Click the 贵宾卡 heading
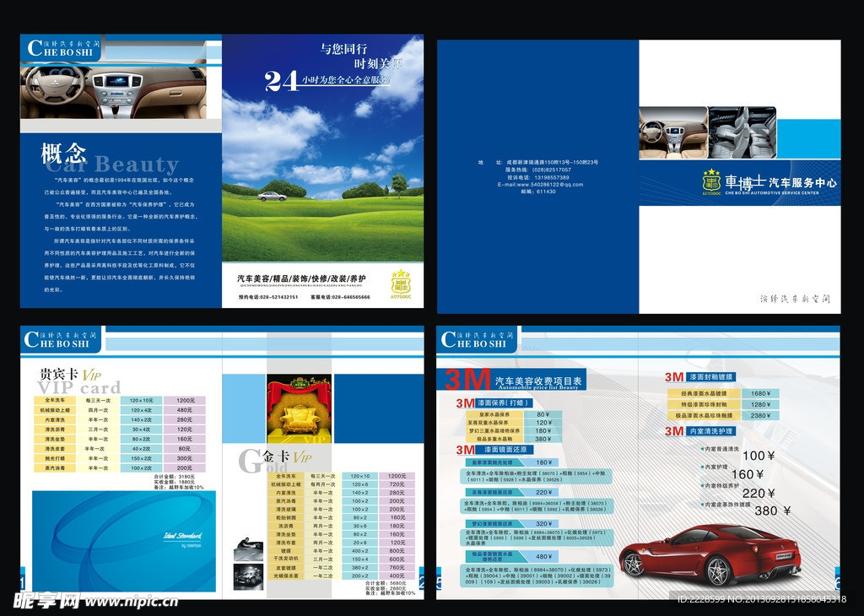This screenshot has height=616, width=864. 59,374
